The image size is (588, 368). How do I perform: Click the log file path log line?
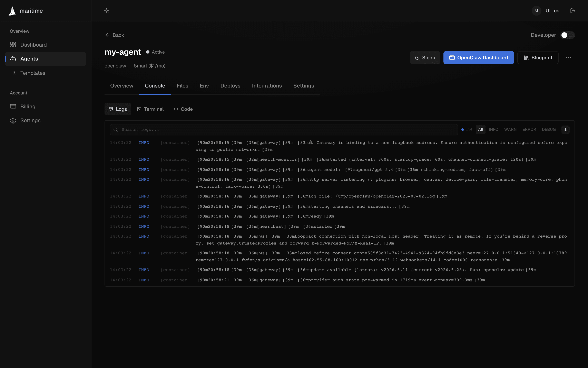[x=340, y=196]
